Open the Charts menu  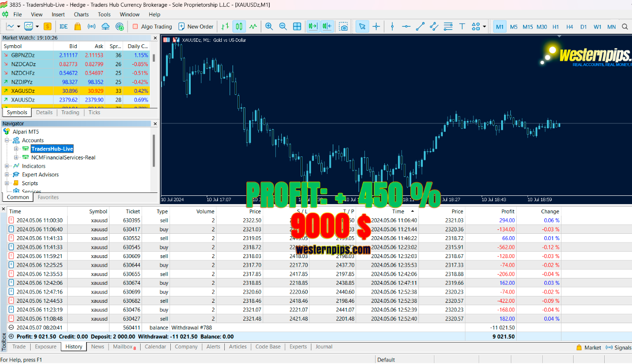pos(81,15)
